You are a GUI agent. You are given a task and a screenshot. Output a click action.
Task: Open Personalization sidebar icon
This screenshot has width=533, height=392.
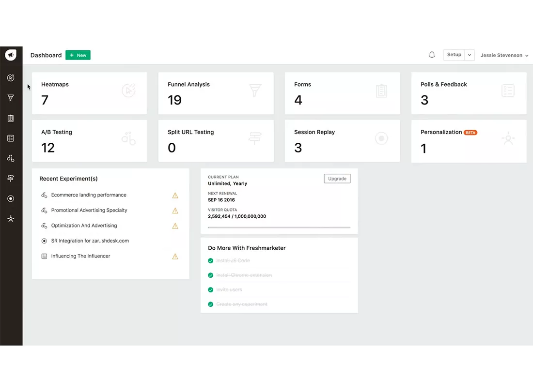tap(11, 219)
